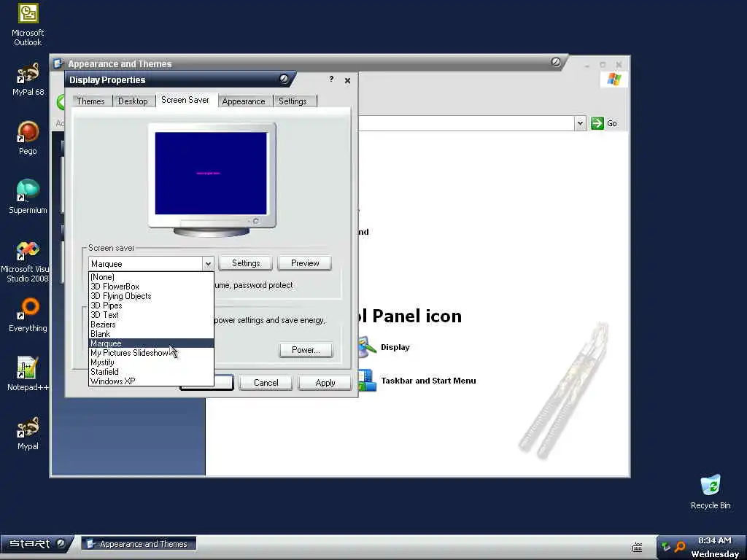Viewport: 747px width, 560px height.
Task: Select 3D Flying Objects screen saver
Action: pyautogui.click(x=151, y=296)
